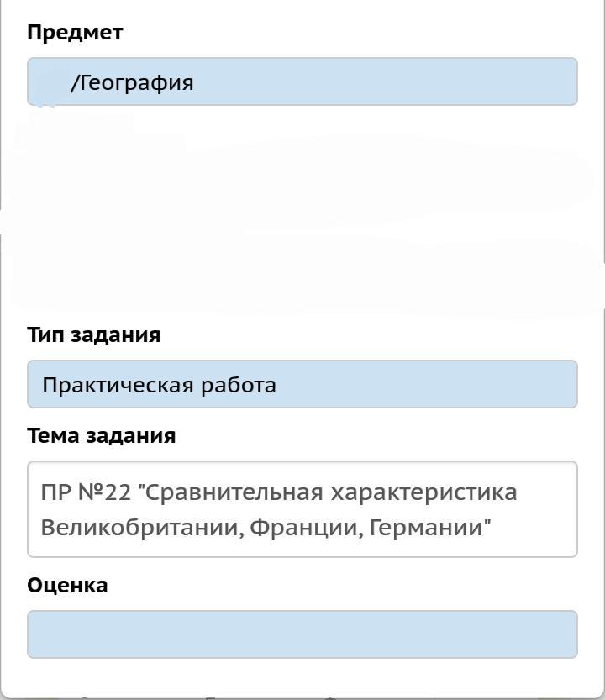Click the Оценка label

[x=67, y=585]
